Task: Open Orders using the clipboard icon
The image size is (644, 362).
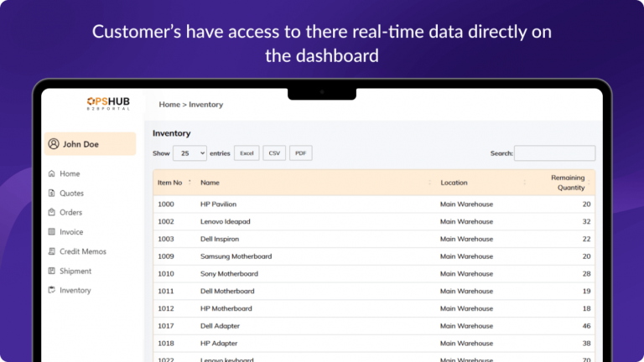Action: point(51,212)
